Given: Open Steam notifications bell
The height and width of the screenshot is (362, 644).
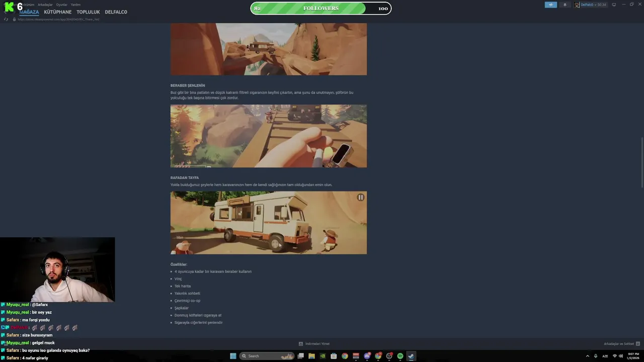Looking at the screenshot, I should pos(565,5).
